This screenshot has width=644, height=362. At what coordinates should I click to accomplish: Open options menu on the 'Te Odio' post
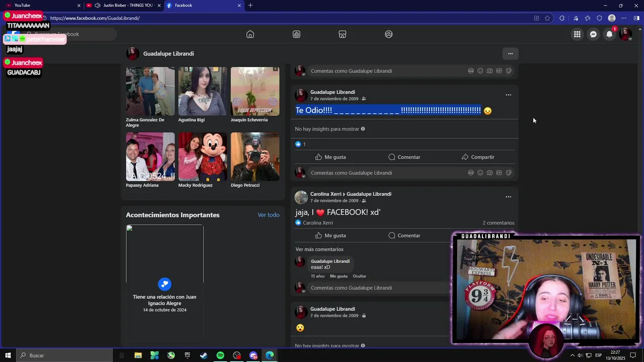508,95
